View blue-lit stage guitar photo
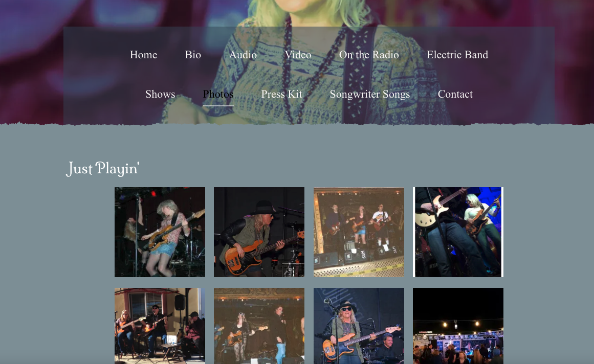Viewport: 594px width, 364px height. 458,232
